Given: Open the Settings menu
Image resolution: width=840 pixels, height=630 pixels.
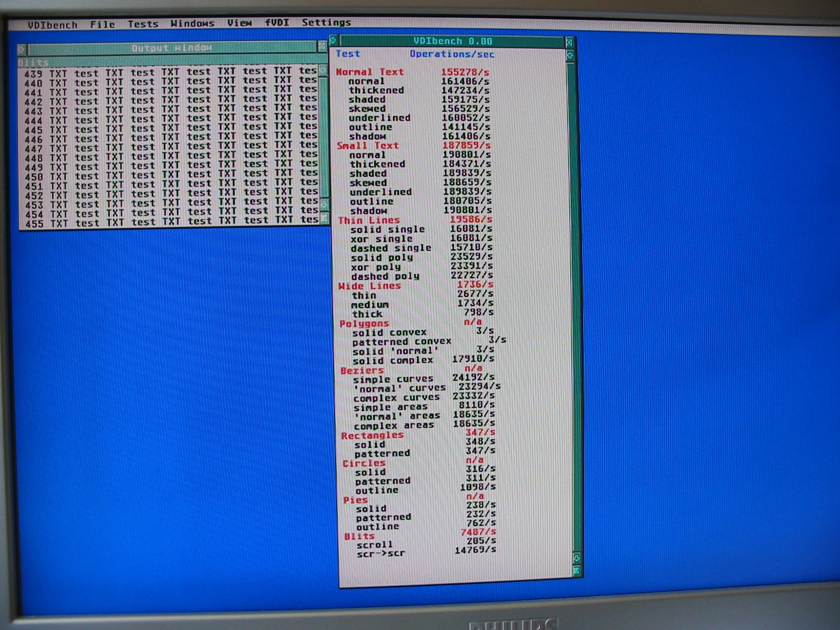Looking at the screenshot, I should (x=326, y=22).
